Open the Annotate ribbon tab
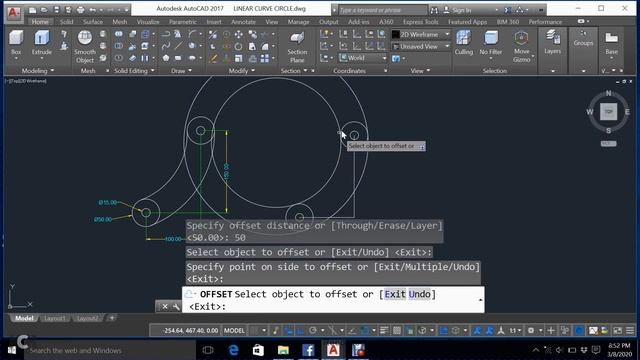This screenshot has height=360, width=640. [x=243, y=22]
